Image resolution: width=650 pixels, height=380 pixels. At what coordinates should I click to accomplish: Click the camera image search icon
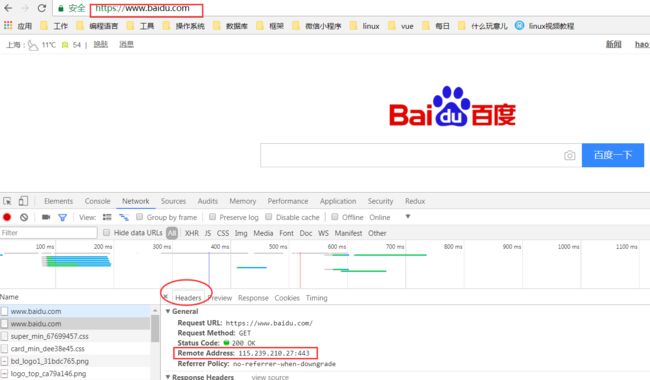tap(570, 155)
